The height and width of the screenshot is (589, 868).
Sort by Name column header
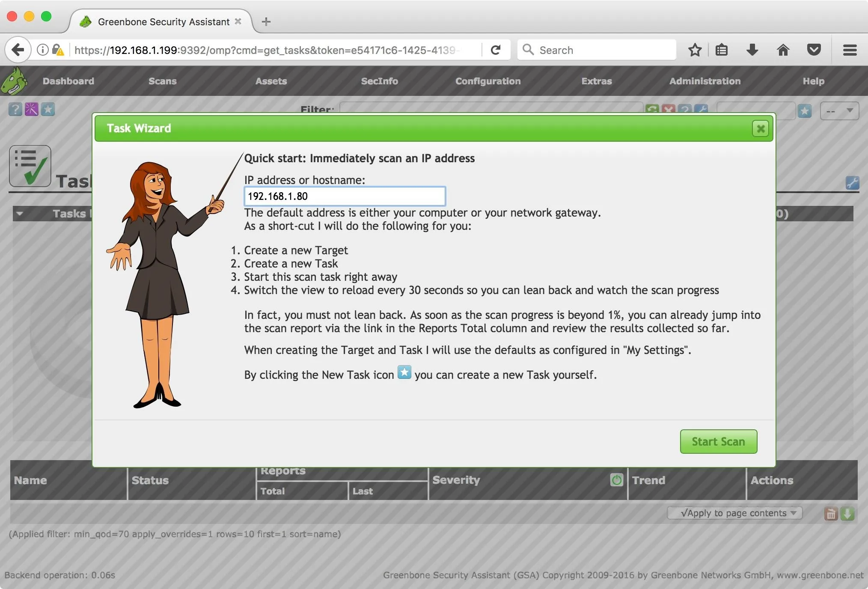point(30,480)
